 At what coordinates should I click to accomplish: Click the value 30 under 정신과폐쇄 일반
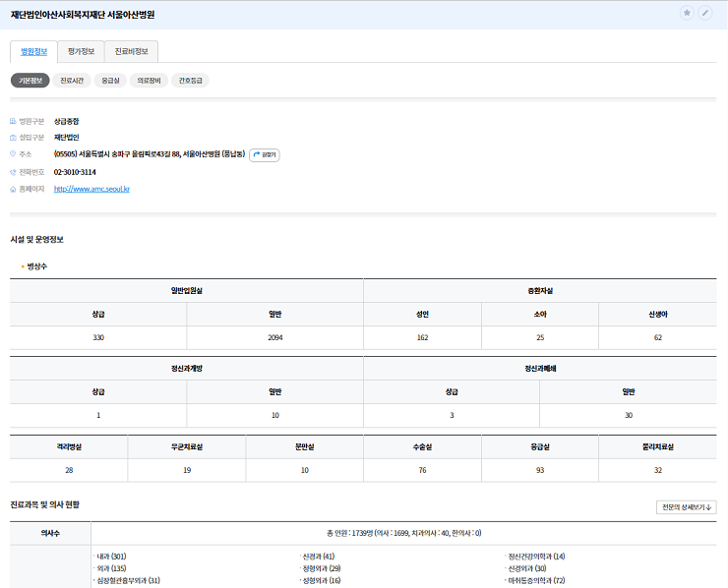tap(629, 415)
